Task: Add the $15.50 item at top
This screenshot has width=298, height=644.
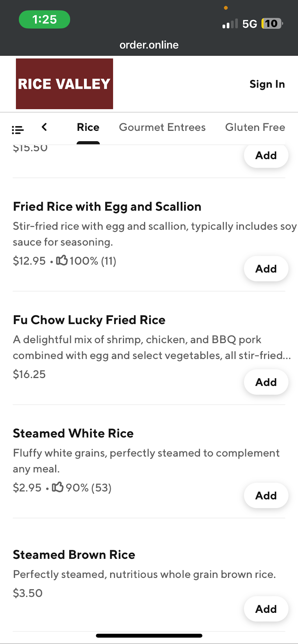Action: pyautogui.click(x=266, y=156)
